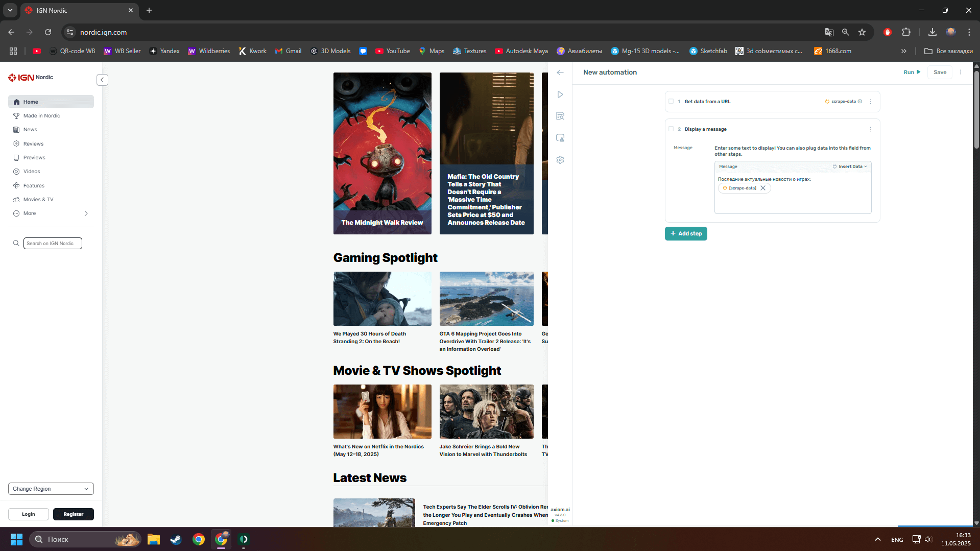Screen dimensions: 980x551
Task: Open a new Chrome tab
Action: point(149,10)
